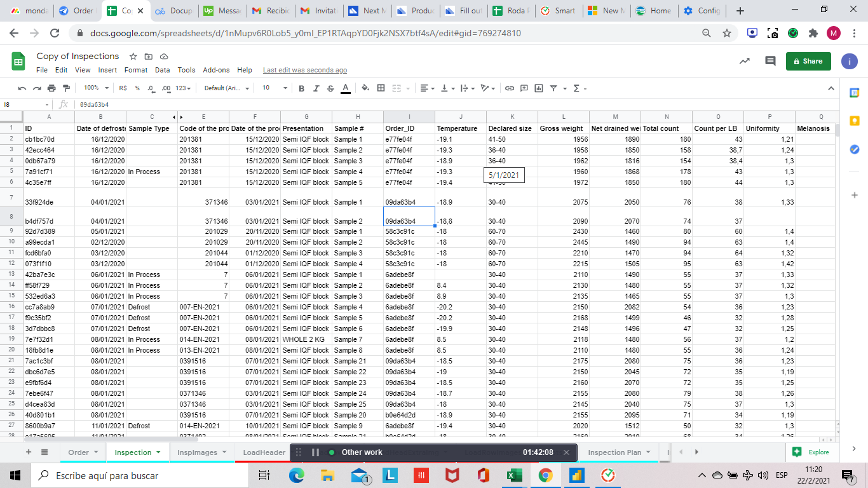Open fill color bucket
Screen dimensions: 868x488
click(x=365, y=88)
